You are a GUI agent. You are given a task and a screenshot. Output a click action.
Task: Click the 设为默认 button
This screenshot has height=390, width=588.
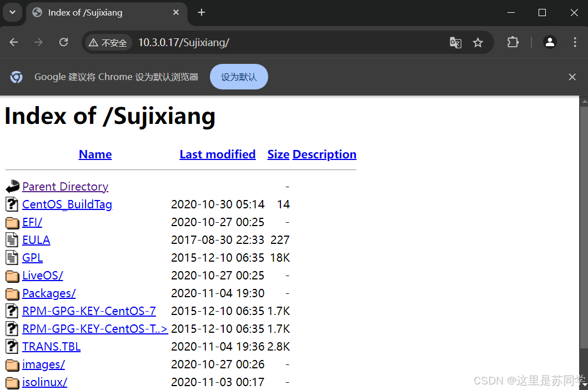[x=239, y=77]
